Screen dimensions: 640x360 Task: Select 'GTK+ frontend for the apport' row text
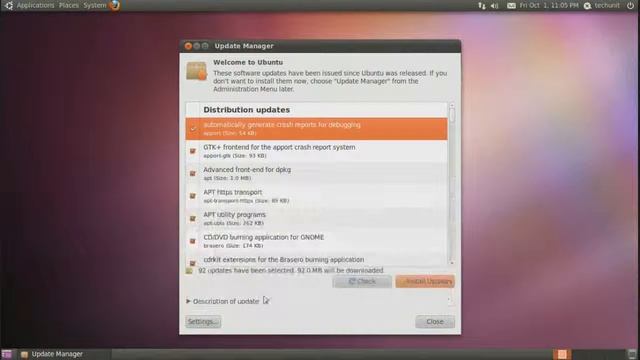click(279, 147)
